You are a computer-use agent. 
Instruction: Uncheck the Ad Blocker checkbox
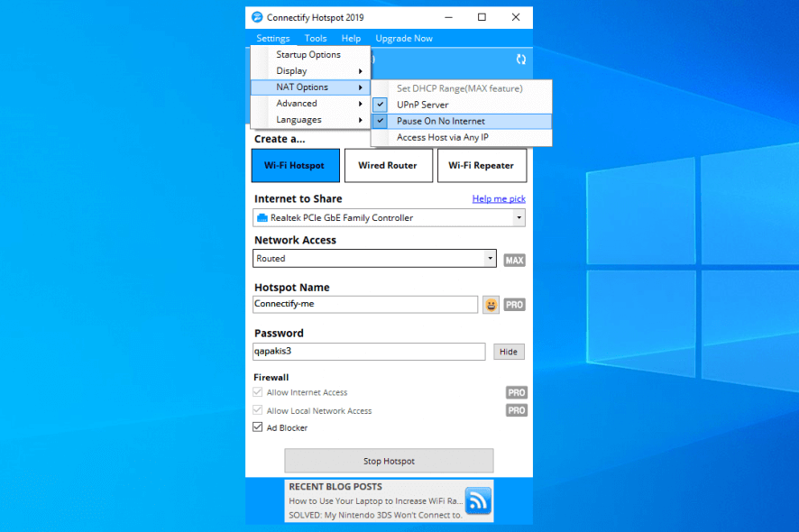(258, 427)
